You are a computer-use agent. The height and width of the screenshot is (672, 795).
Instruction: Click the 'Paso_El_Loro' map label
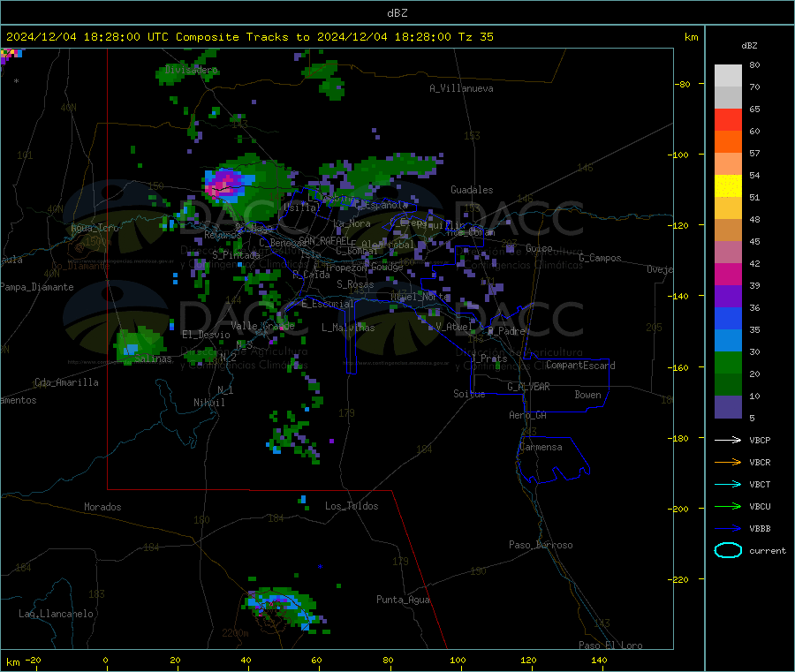pyautogui.click(x=610, y=646)
